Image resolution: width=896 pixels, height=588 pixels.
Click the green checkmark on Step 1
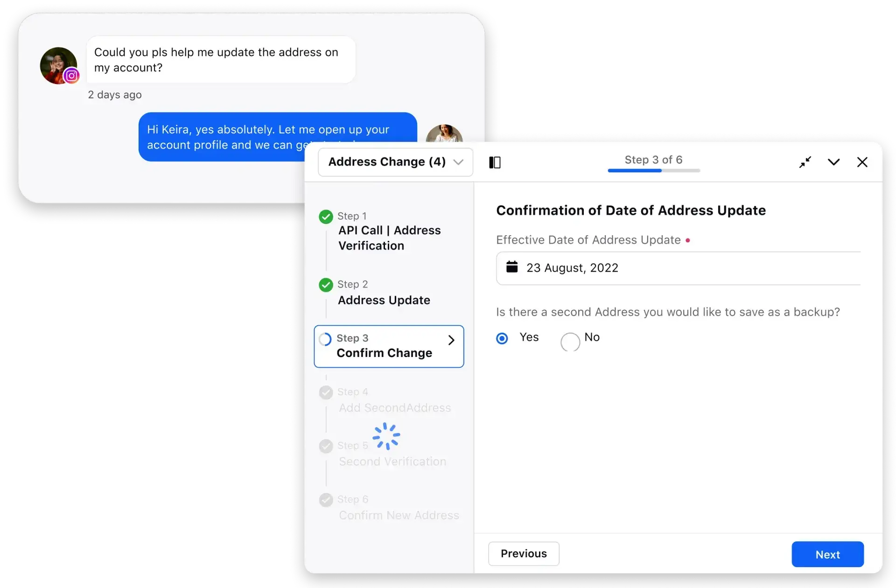click(x=326, y=216)
